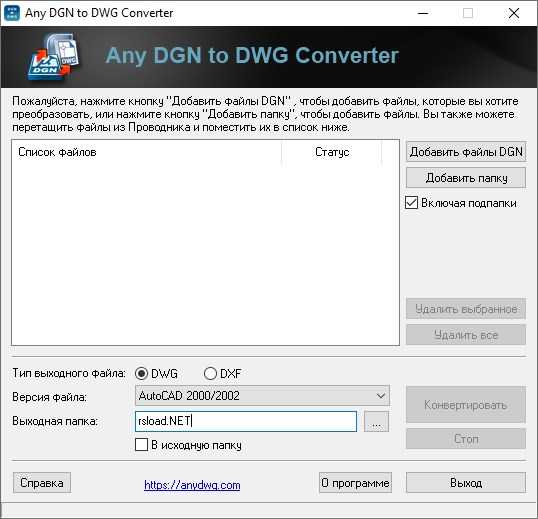This screenshot has width=538, height=519.
Task: Click the DGN to DWG logo in the banner
Action: click(x=54, y=57)
